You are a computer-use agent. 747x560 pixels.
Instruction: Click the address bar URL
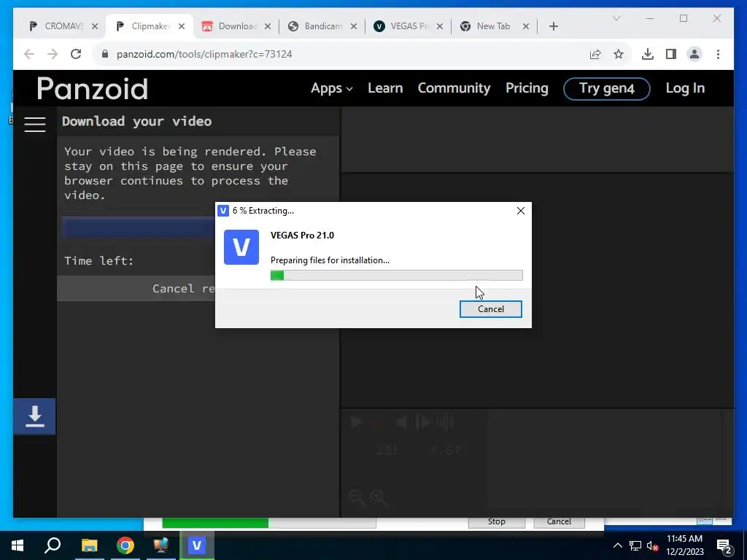[204, 54]
